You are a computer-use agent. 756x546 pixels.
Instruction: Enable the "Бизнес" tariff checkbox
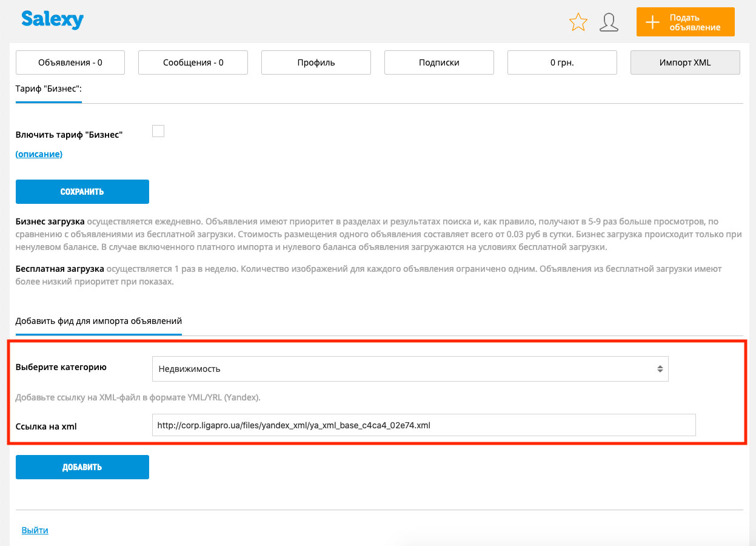point(158,131)
